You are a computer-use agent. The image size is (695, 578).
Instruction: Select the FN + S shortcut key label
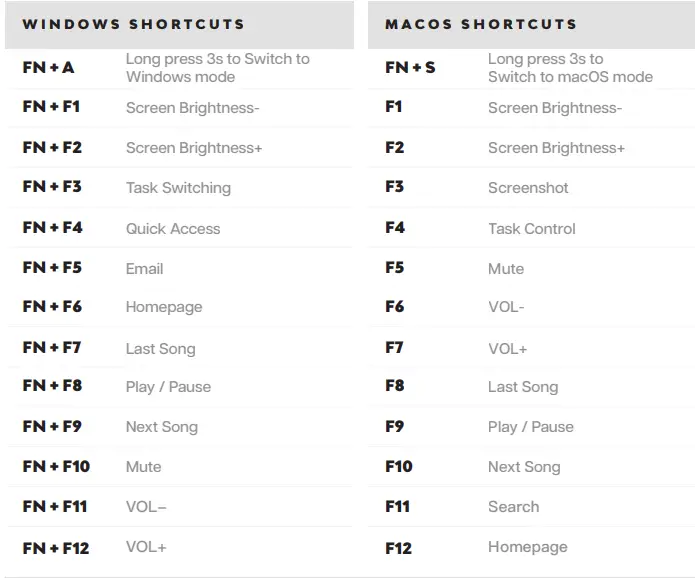(410, 68)
